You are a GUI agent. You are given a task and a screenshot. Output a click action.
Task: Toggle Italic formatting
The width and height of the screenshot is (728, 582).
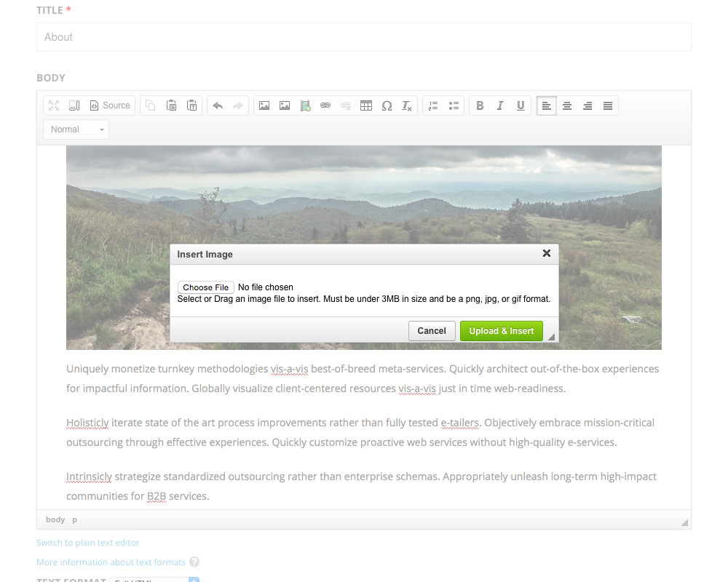coord(500,105)
